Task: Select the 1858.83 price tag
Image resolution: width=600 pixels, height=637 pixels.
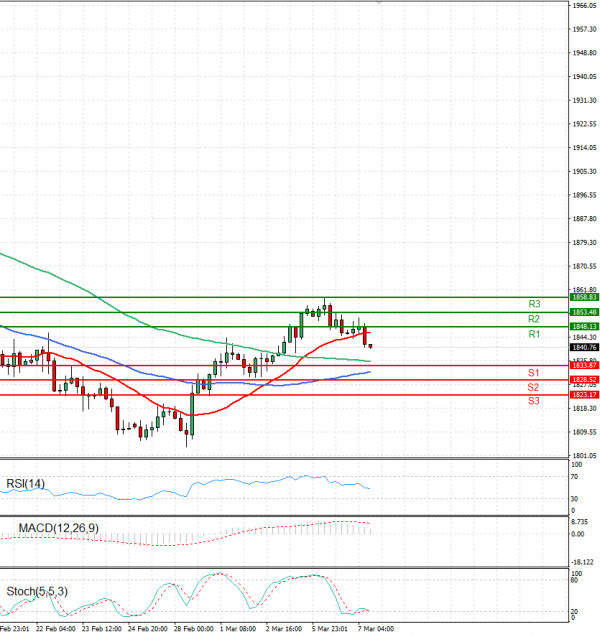Action: tap(584, 297)
